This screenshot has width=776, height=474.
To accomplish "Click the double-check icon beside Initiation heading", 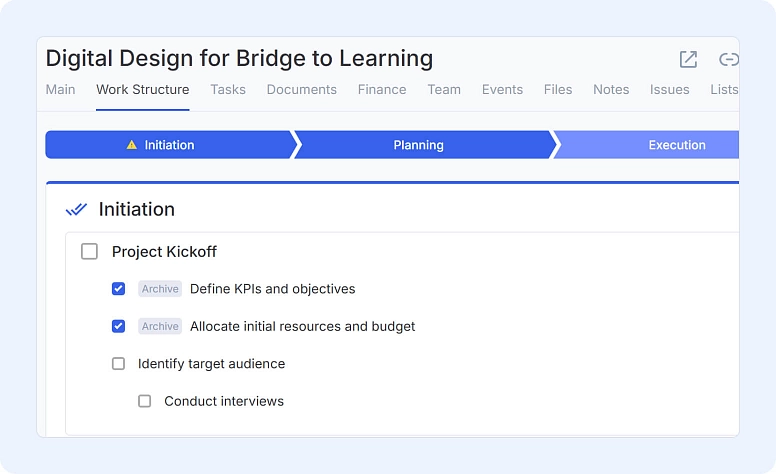I will [x=76, y=210].
